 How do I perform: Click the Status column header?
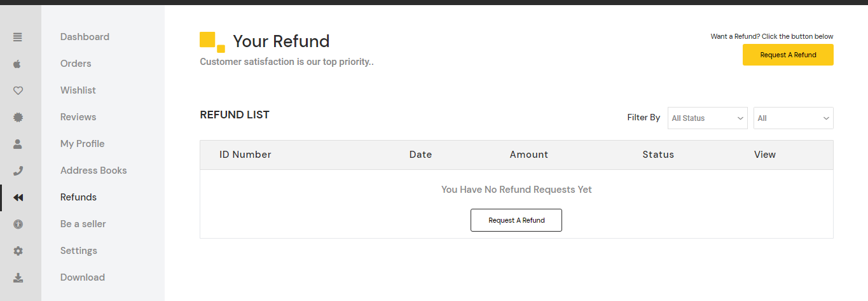[658, 155]
